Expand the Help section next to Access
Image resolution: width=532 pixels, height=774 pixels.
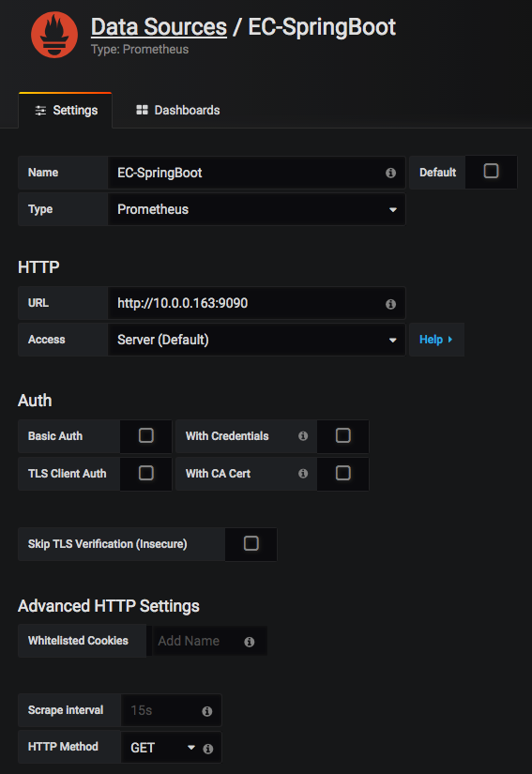[436, 340]
